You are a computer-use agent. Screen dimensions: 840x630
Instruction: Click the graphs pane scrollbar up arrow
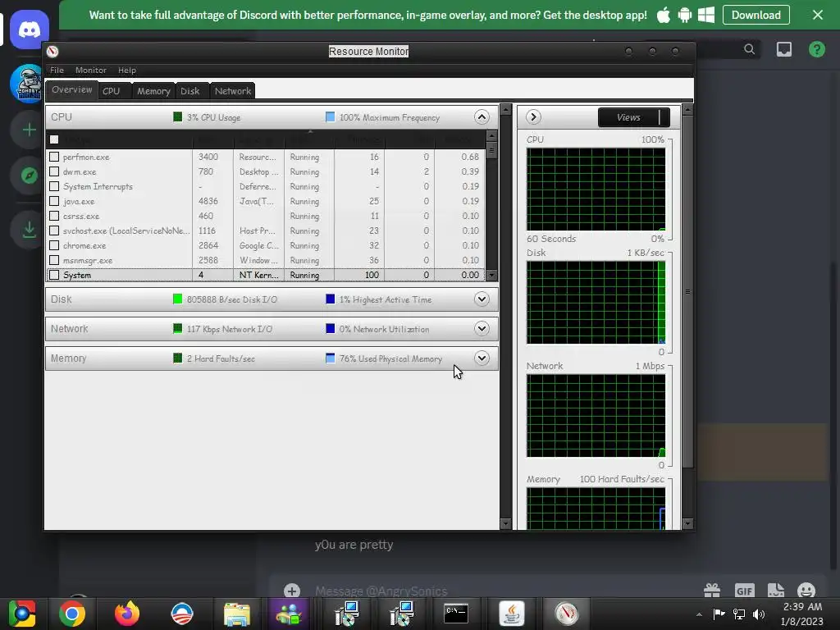point(687,110)
